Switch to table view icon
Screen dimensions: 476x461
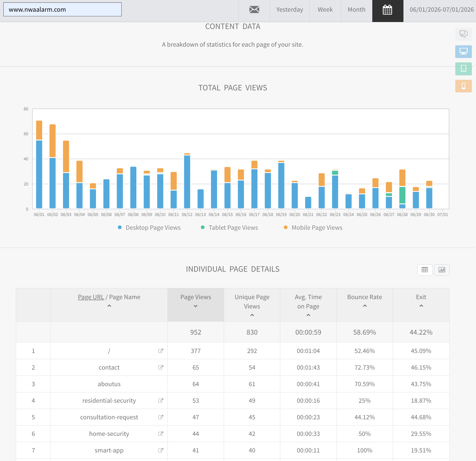(x=425, y=270)
